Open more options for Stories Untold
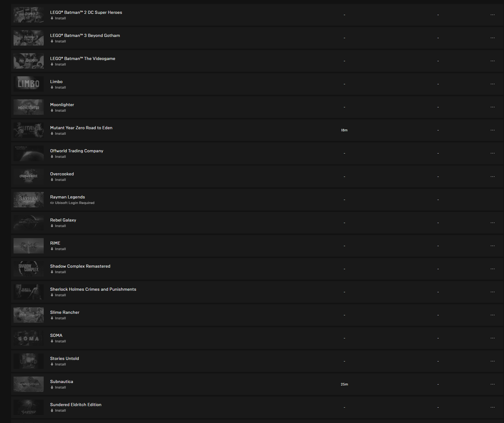Image resolution: width=504 pixels, height=423 pixels. tap(493, 361)
